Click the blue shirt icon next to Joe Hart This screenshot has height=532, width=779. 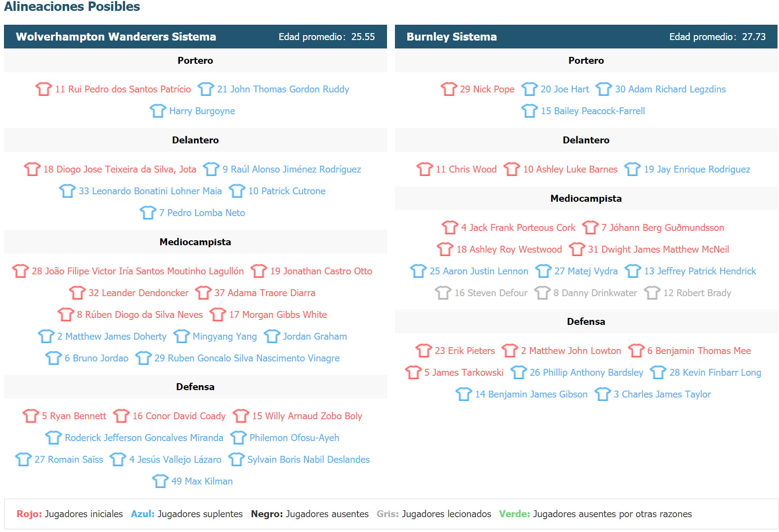(x=529, y=89)
